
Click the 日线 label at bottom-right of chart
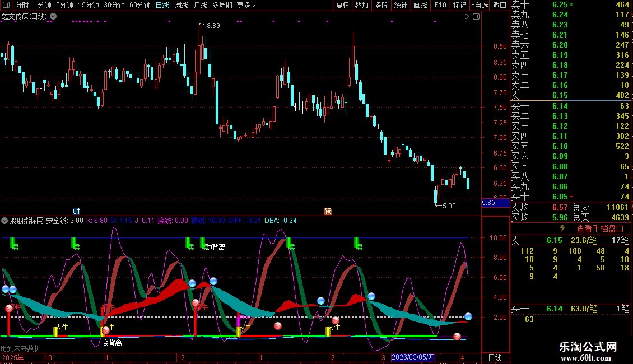(495, 357)
